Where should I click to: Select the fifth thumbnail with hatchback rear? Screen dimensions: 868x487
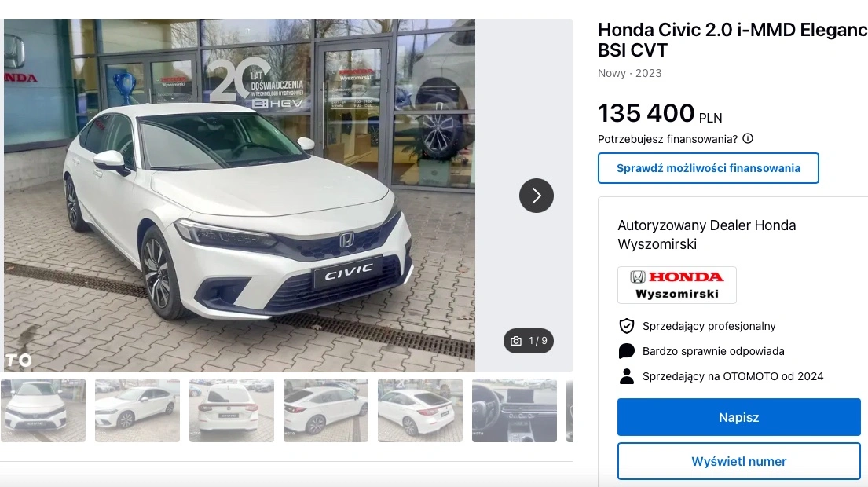click(420, 410)
